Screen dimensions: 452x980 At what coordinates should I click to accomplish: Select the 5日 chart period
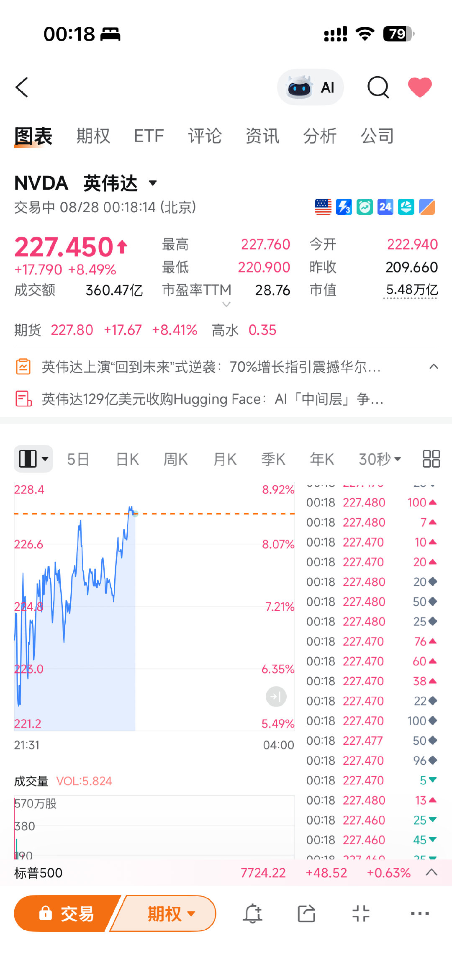(78, 459)
